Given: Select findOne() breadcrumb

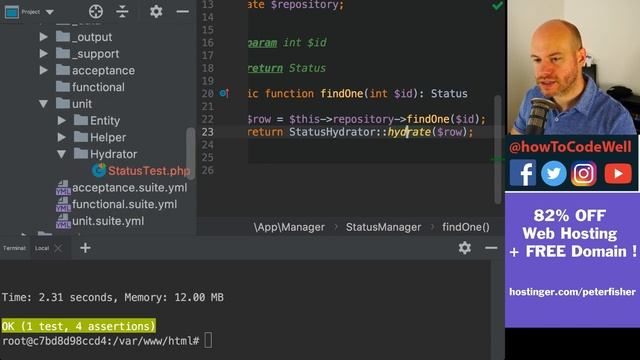Looking at the screenshot, I should [x=466, y=227].
